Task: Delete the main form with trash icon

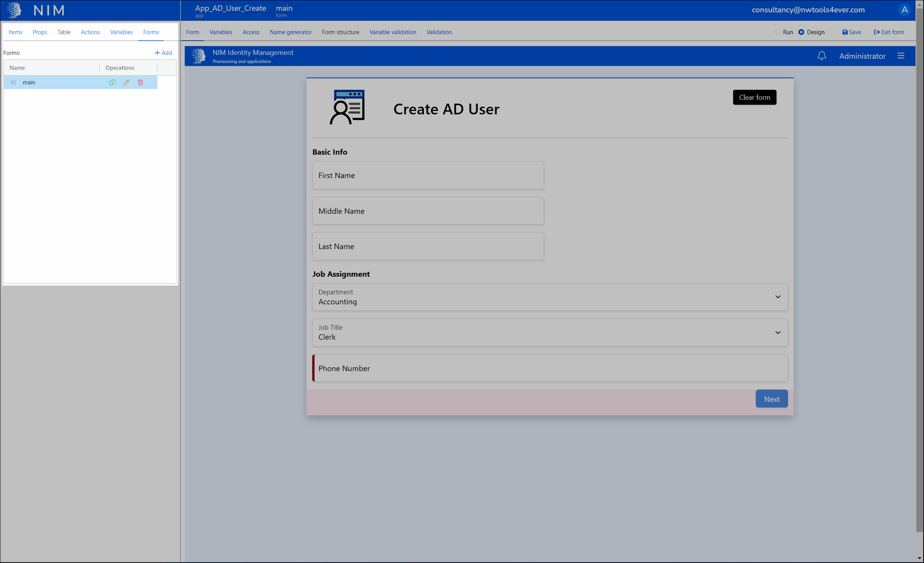Action: coord(141,83)
